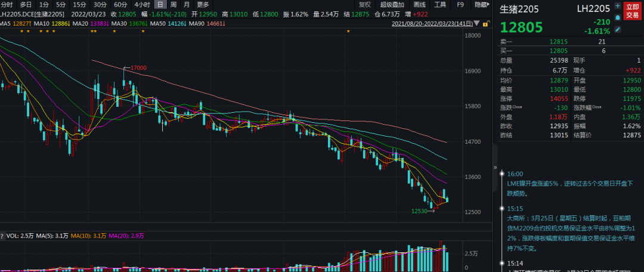
Task: Collapse the side panel with double arrow
Action: [495, 167]
